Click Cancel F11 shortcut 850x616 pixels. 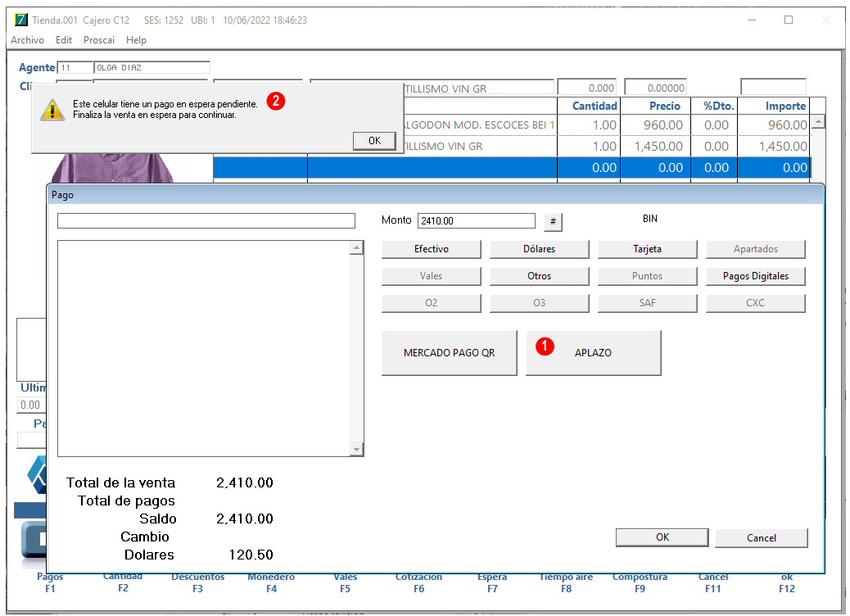click(x=713, y=583)
